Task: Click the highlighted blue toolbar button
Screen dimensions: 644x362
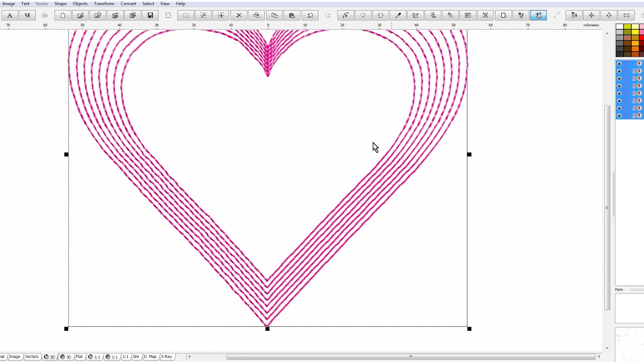Action: (x=538, y=15)
